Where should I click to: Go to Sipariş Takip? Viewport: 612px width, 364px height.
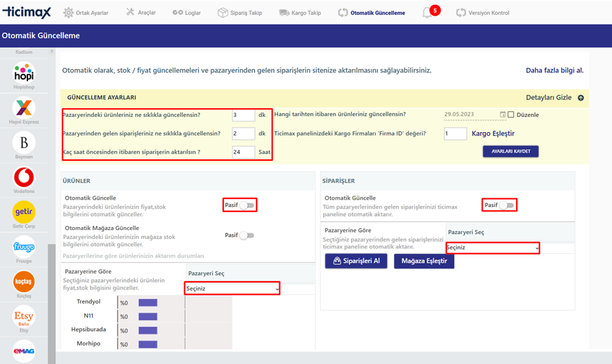[x=240, y=12]
